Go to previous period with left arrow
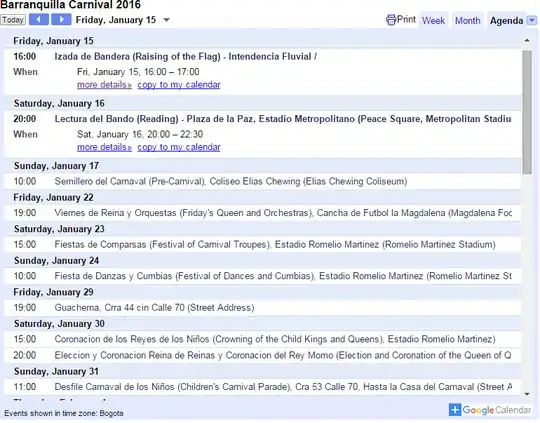Image resolution: width=540 pixels, height=423 pixels. (x=39, y=20)
